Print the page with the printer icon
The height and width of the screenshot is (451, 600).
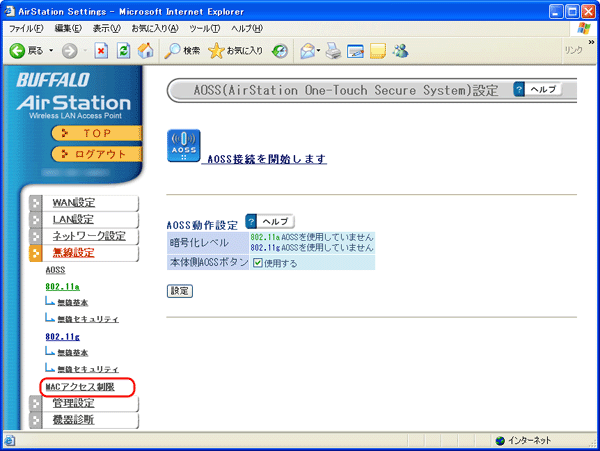pyautogui.click(x=333, y=50)
